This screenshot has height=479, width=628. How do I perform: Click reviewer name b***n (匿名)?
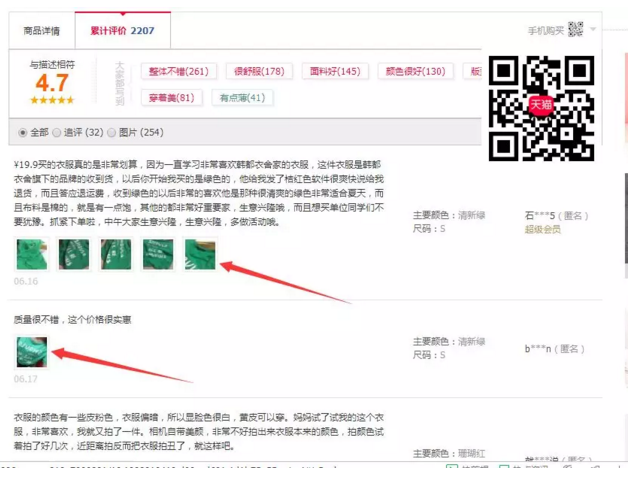[554, 349]
